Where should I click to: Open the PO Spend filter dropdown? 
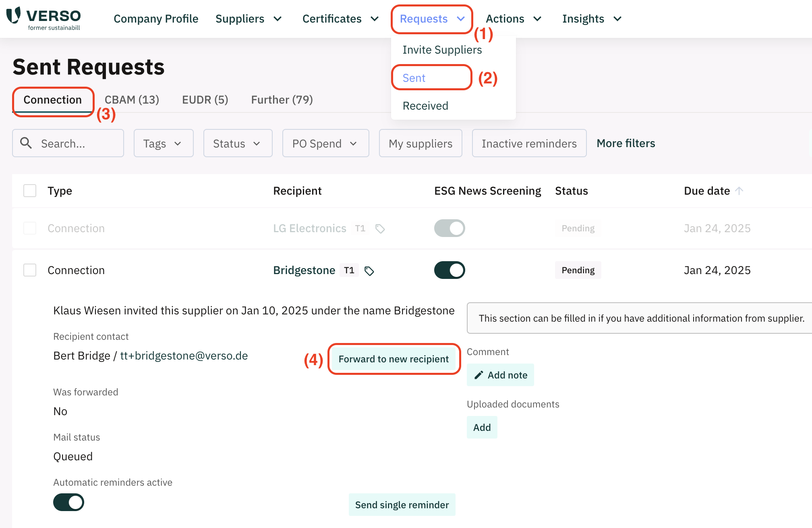pos(325,143)
